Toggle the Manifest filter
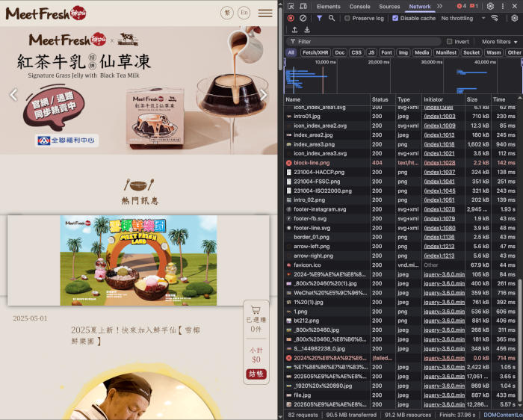The width and height of the screenshot is (523, 420). pyautogui.click(x=446, y=52)
